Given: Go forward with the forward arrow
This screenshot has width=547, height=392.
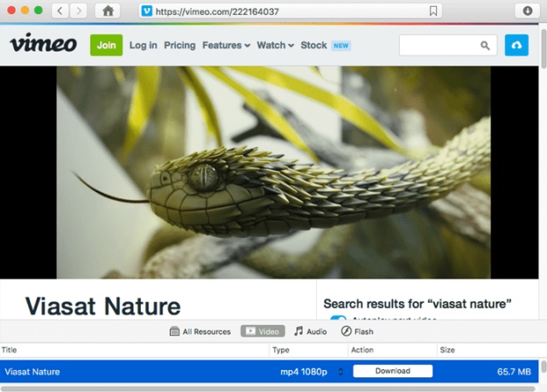Looking at the screenshot, I should 79,10.
